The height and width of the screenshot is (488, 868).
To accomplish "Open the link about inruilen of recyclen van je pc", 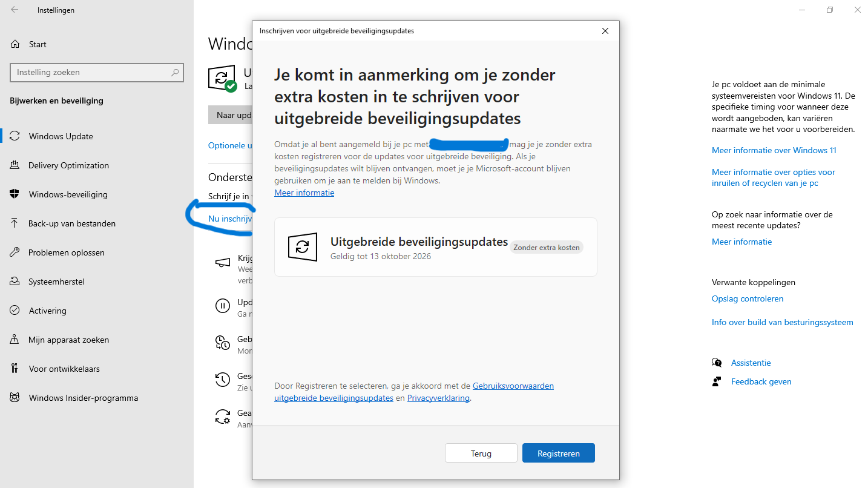I will click(774, 177).
